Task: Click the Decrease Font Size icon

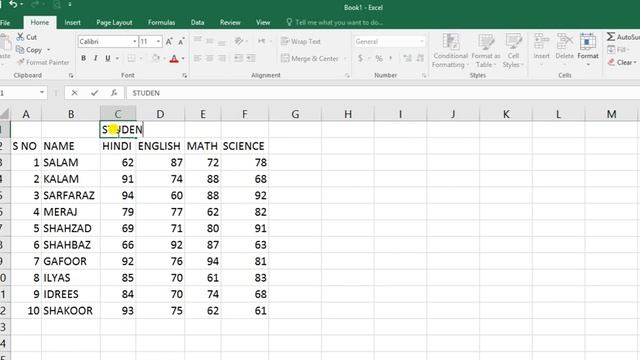Action: 181,41
